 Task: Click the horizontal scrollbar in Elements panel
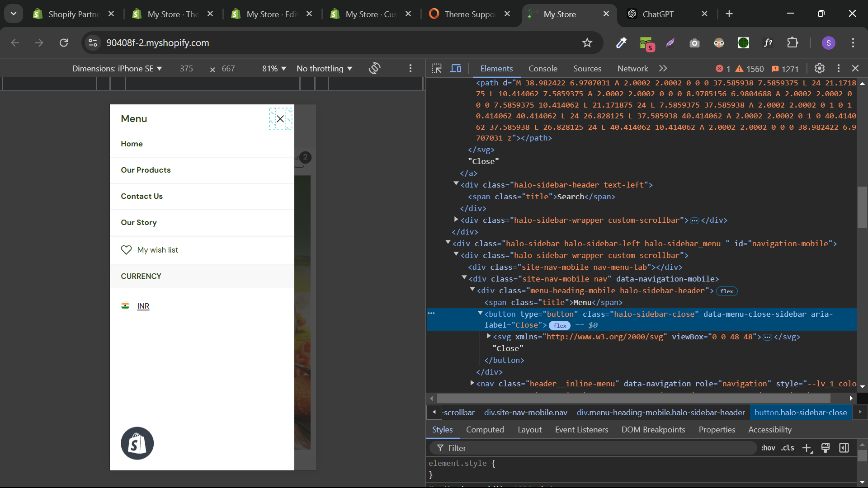point(633,399)
